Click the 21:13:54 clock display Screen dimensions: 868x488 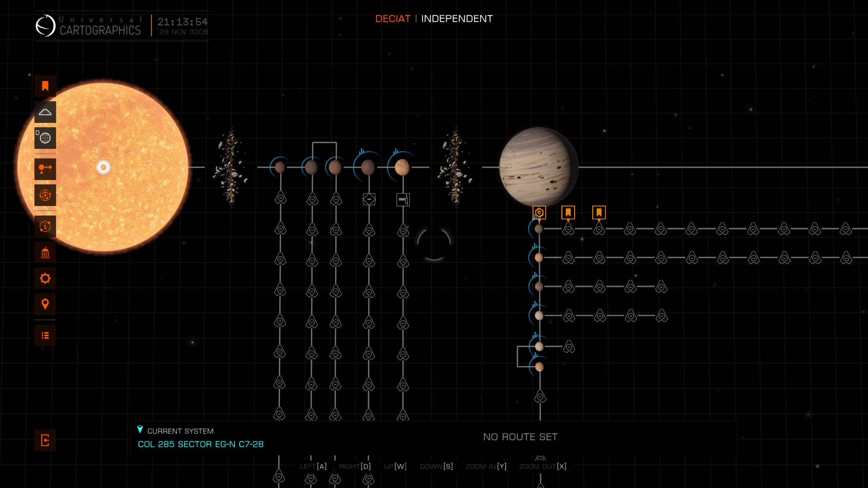coord(182,22)
